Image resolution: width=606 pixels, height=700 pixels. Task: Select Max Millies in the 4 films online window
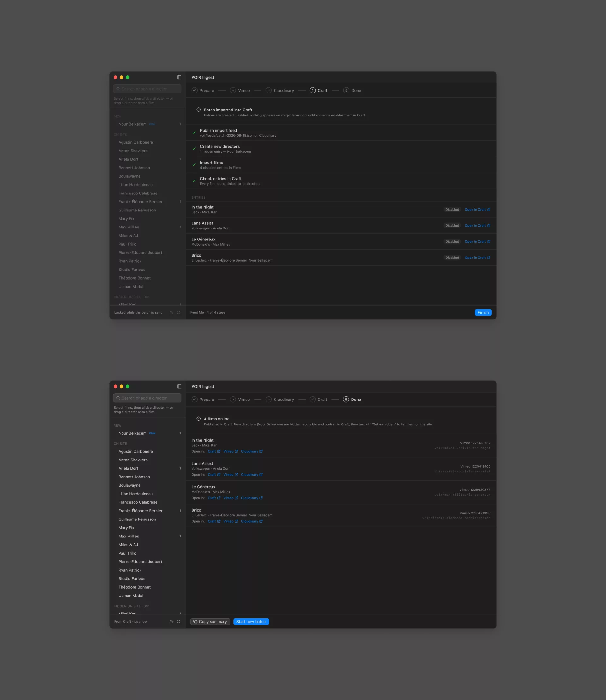tap(147, 536)
